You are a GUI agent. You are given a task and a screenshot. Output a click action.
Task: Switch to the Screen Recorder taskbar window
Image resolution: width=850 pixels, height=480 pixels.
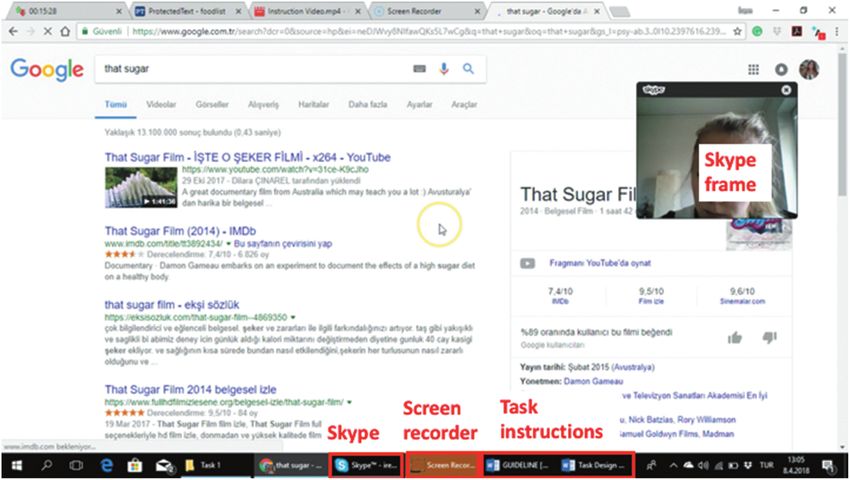click(x=443, y=465)
